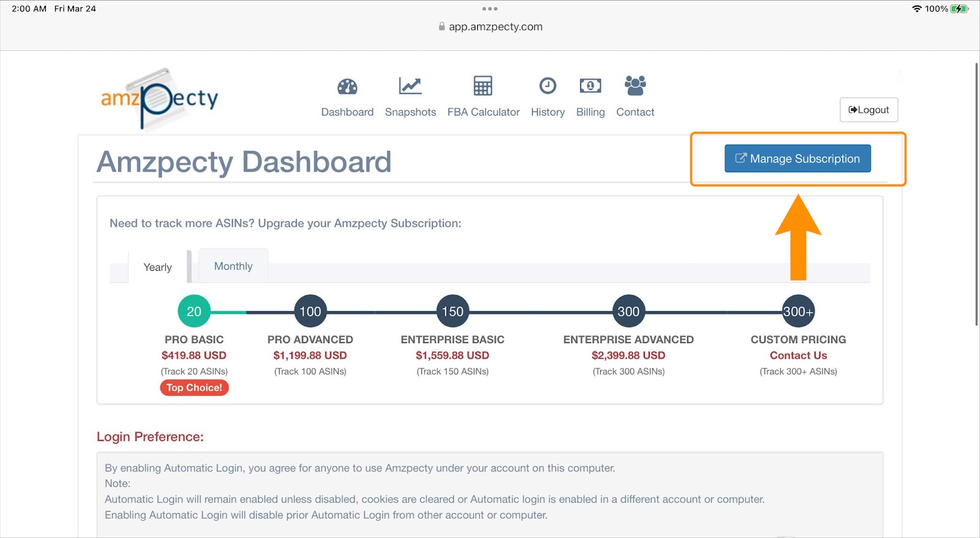Click the Amzpecty Dashboard heading

coord(244,162)
